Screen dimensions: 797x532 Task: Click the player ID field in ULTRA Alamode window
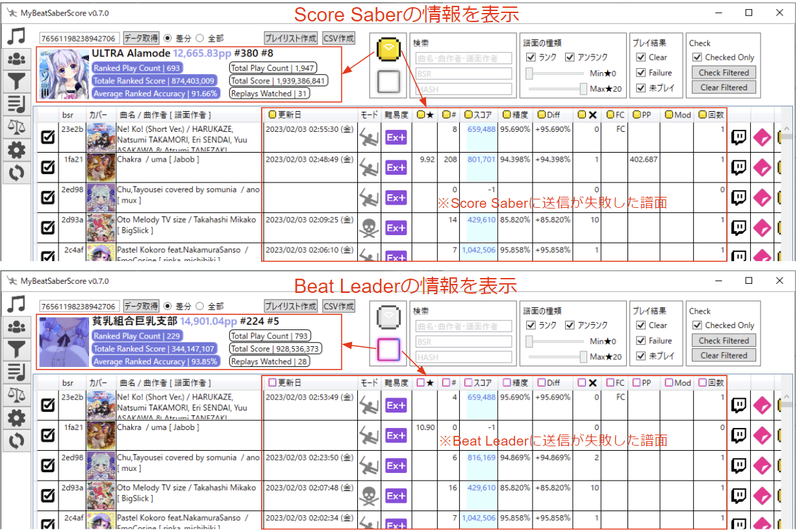[x=80, y=38]
